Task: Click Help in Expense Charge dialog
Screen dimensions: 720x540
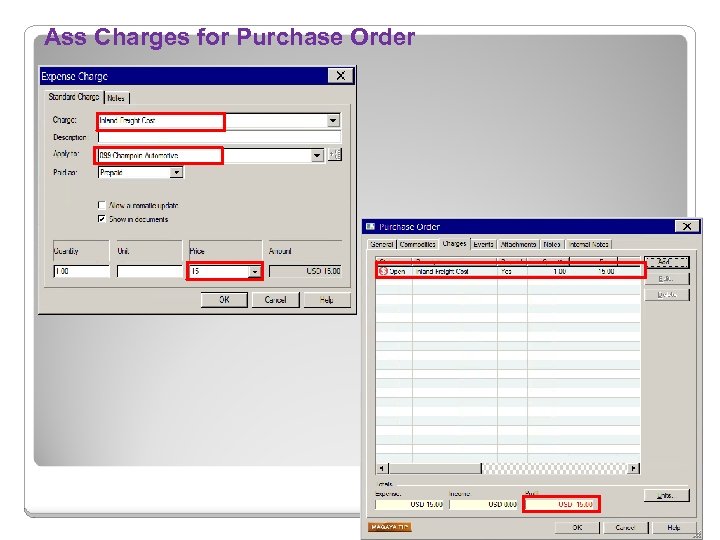Action: pos(326,300)
